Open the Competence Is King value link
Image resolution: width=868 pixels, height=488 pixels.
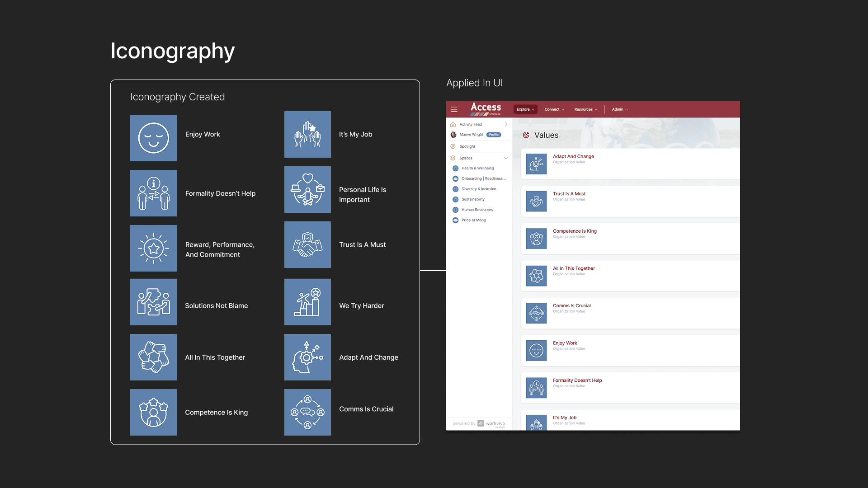pyautogui.click(x=575, y=231)
